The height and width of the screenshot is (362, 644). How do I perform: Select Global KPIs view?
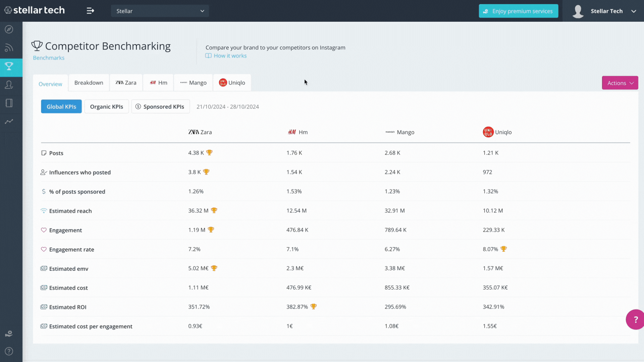pyautogui.click(x=61, y=107)
